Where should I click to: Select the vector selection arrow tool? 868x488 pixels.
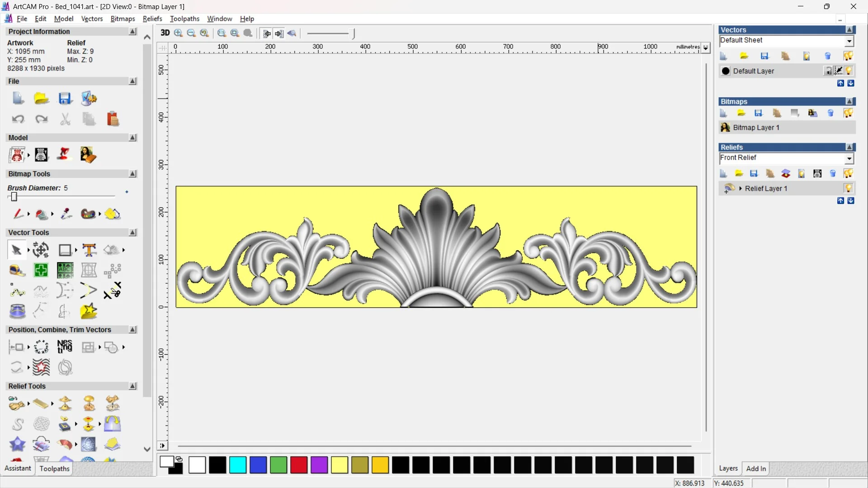pos(16,250)
